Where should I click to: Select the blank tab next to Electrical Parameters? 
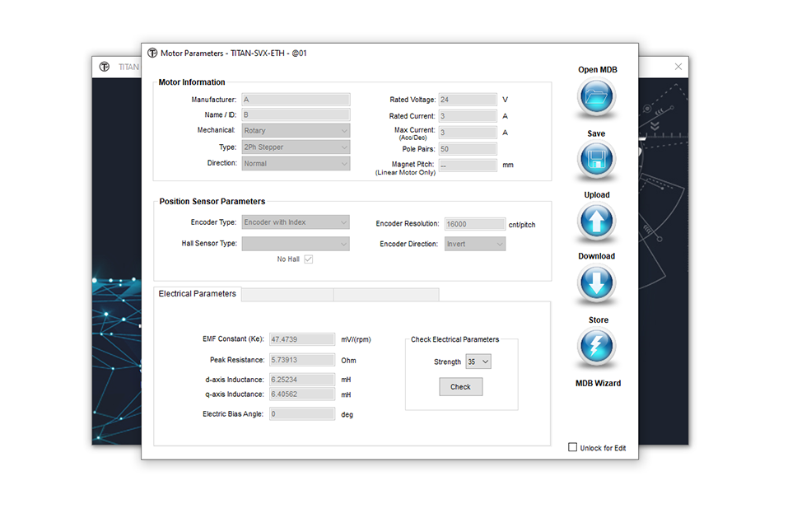(x=287, y=294)
